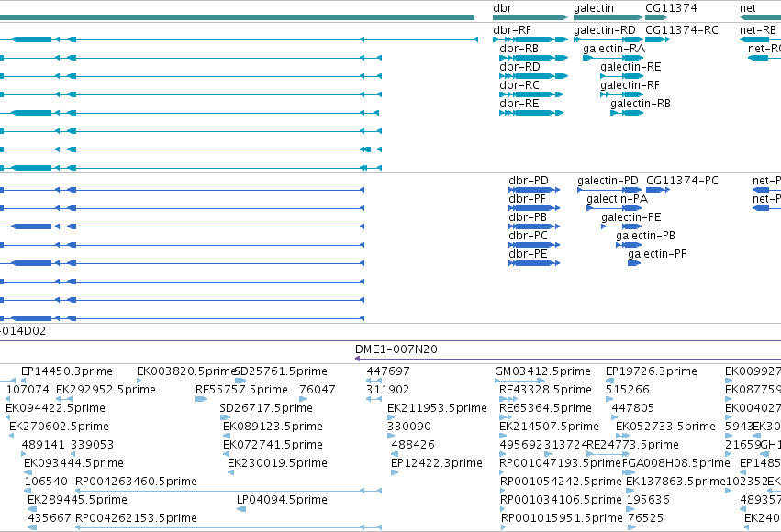Select EST EK292952.5prime
The height and width of the screenshot is (532, 781).
[106, 389]
